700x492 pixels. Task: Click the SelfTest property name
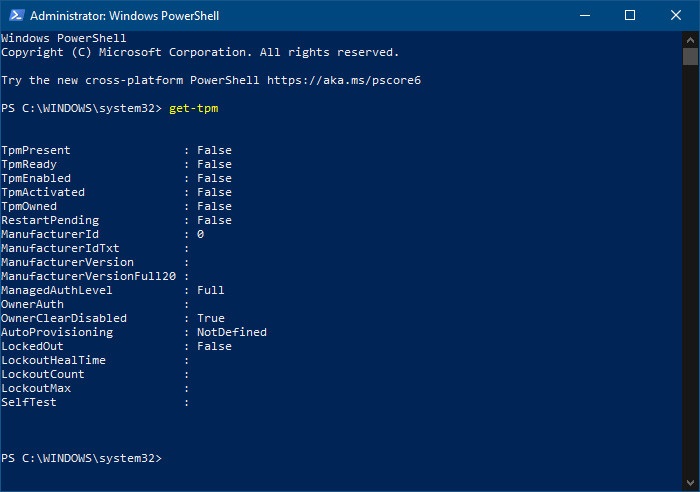pyautogui.click(x=29, y=402)
